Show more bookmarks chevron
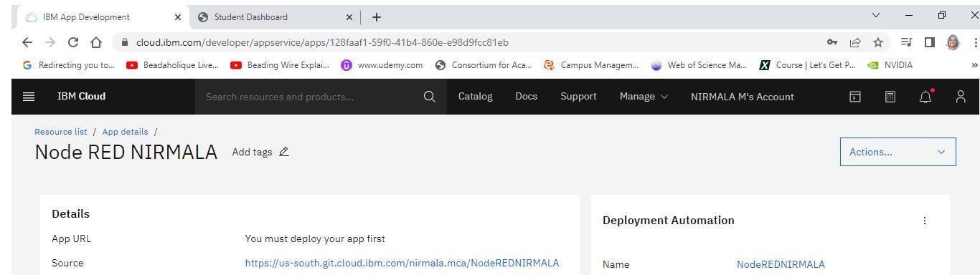This screenshot has height=275, width=980. click(974, 65)
